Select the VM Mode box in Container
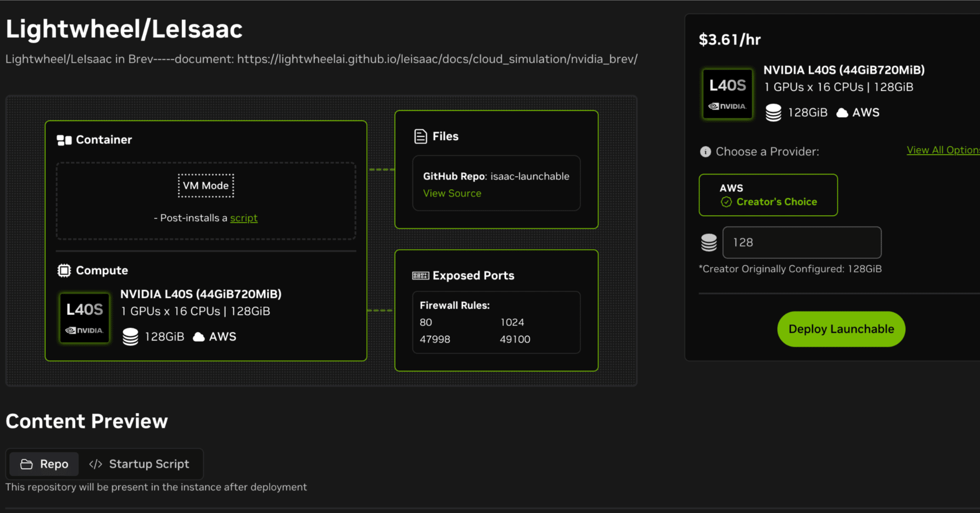The width and height of the screenshot is (980, 513). [205, 185]
